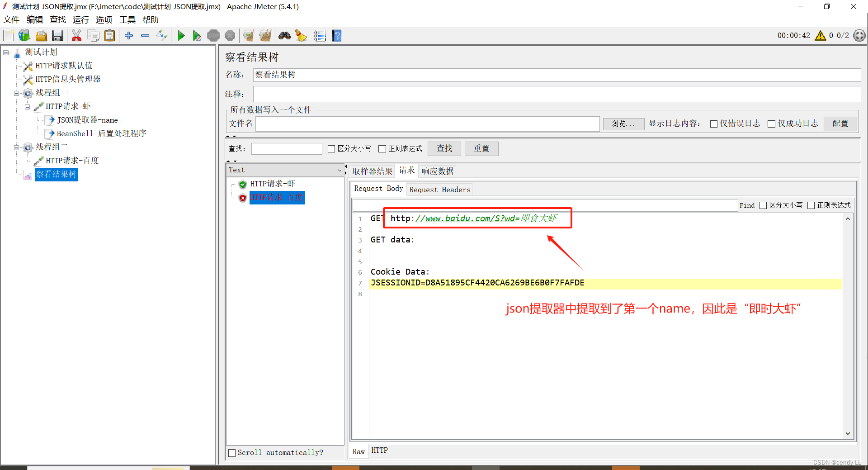Screen dimensions: 868x470
Task: Collapse the 测试计划 root tree node
Action: click(6, 52)
